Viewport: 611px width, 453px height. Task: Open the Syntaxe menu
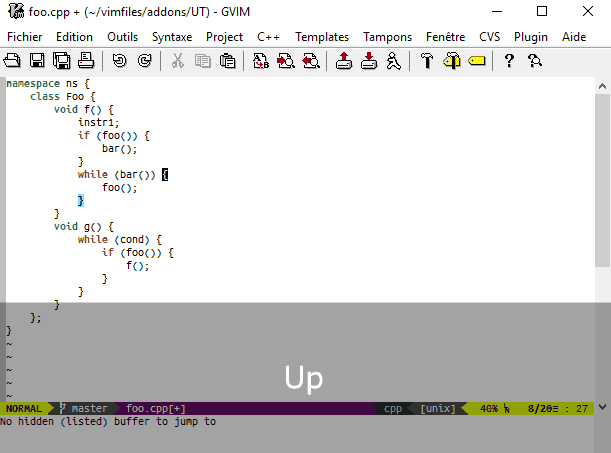(x=172, y=37)
